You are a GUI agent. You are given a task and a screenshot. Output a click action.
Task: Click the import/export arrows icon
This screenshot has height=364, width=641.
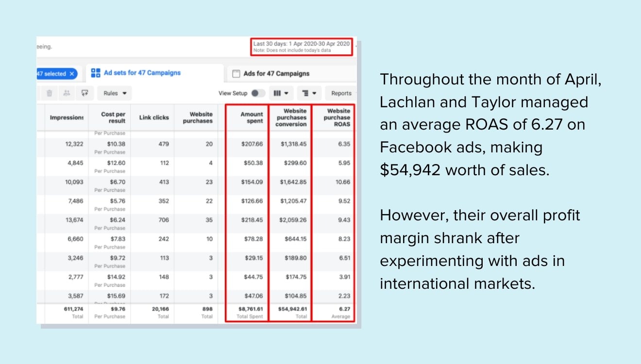(85, 93)
